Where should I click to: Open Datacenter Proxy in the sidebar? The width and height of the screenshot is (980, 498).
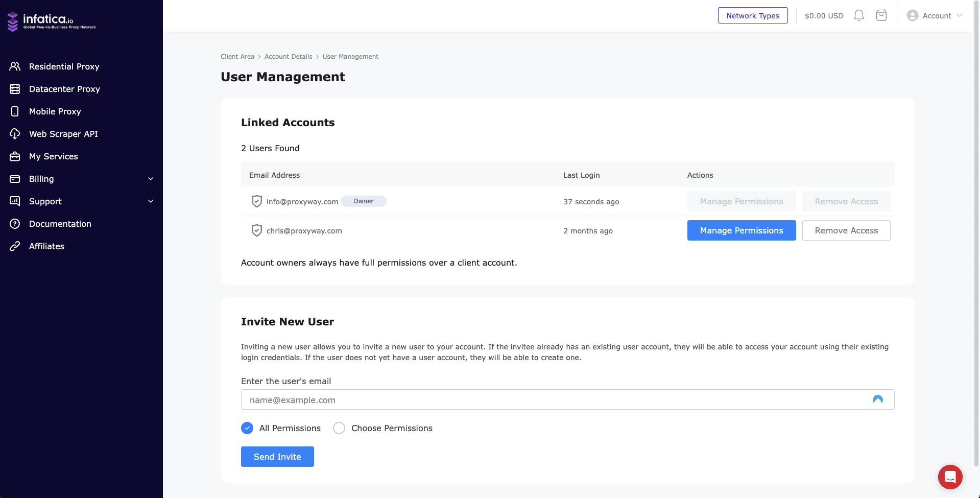64,89
